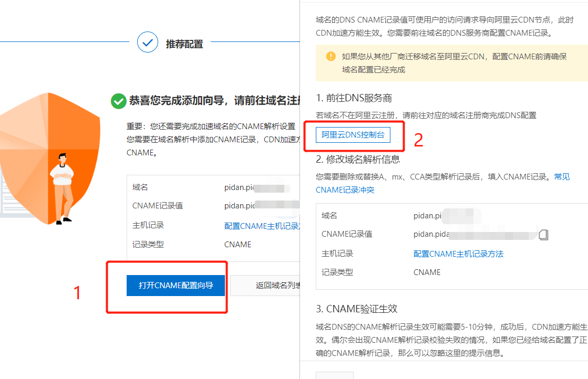
Task: Click the 域名 value in the right drawer table
Action: tap(427, 216)
